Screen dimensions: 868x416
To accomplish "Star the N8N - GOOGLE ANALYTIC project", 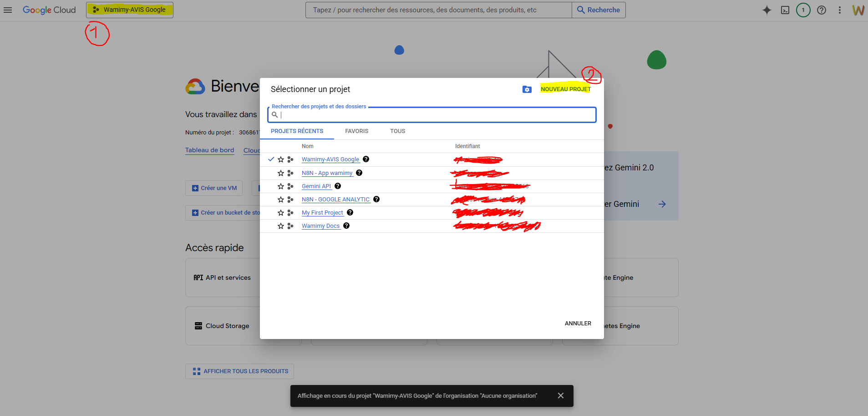I will [x=281, y=200].
